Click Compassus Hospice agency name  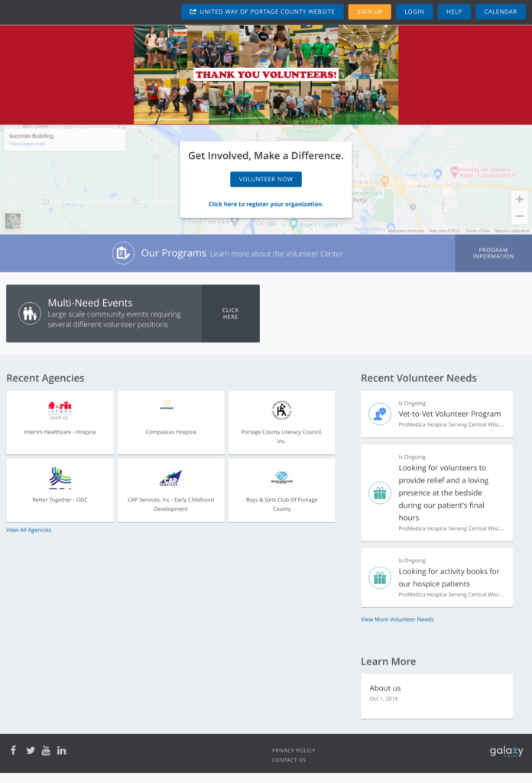coord(170,432)
